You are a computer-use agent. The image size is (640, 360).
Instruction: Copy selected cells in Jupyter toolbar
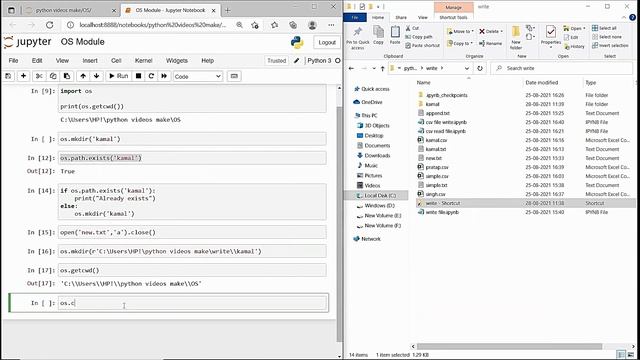coord(53,76)
